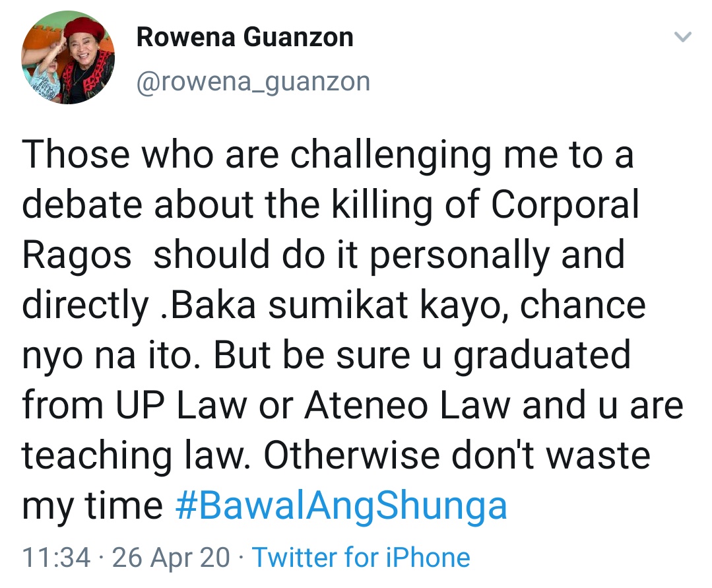Click the Twitter for iPhone source link

click(361, 557)
